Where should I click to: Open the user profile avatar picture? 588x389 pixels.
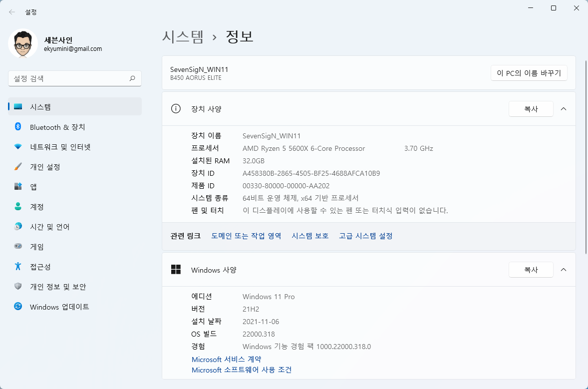[23, 44]
